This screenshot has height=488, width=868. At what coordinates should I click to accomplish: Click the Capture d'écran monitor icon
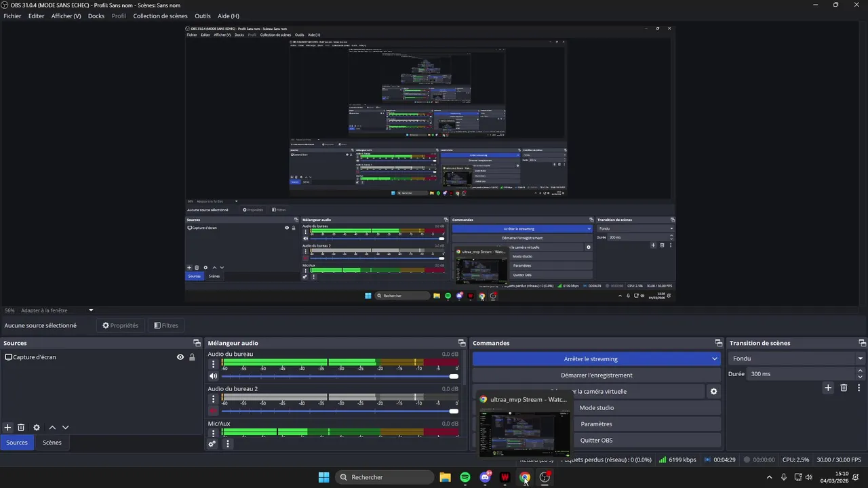tap(8, 357)
